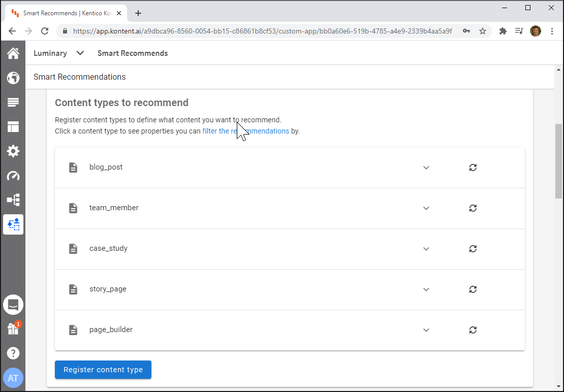The width and height of the screenshot is (564, 392).
Task: Open the highlighted Custom Apps sidebar icon
Action: click(x=13, y=224)
